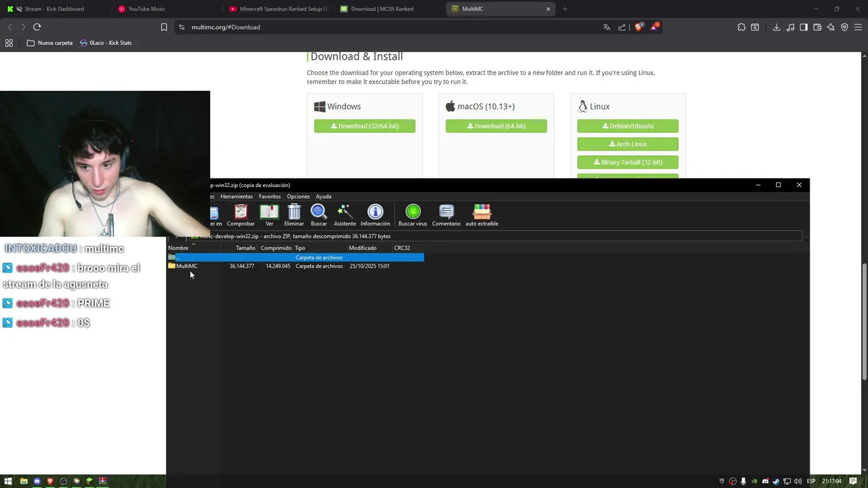This screenshot has width=868, height=488.
Task: Open the Opciones menu in WinRAR
Action: [x=298, y=197]
